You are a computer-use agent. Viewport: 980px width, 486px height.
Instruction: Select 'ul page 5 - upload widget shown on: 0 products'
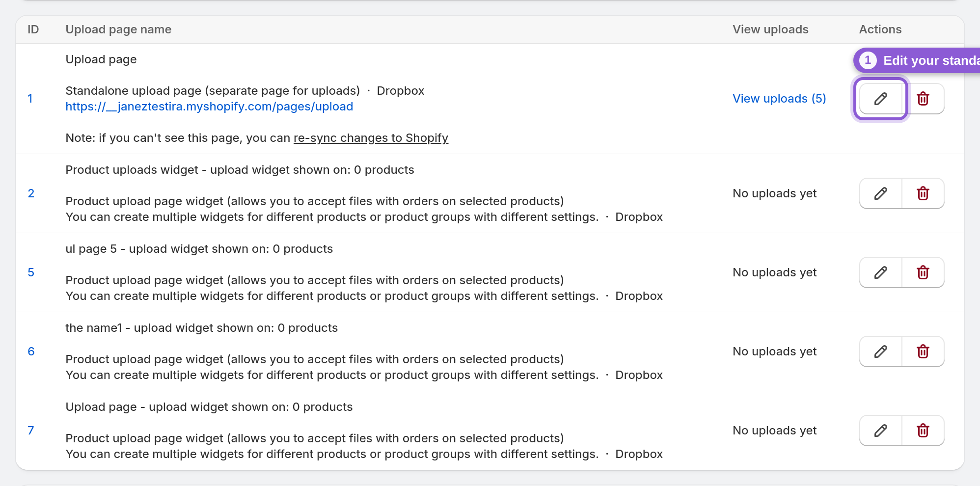pyautogui.click(x=199, y=249)
